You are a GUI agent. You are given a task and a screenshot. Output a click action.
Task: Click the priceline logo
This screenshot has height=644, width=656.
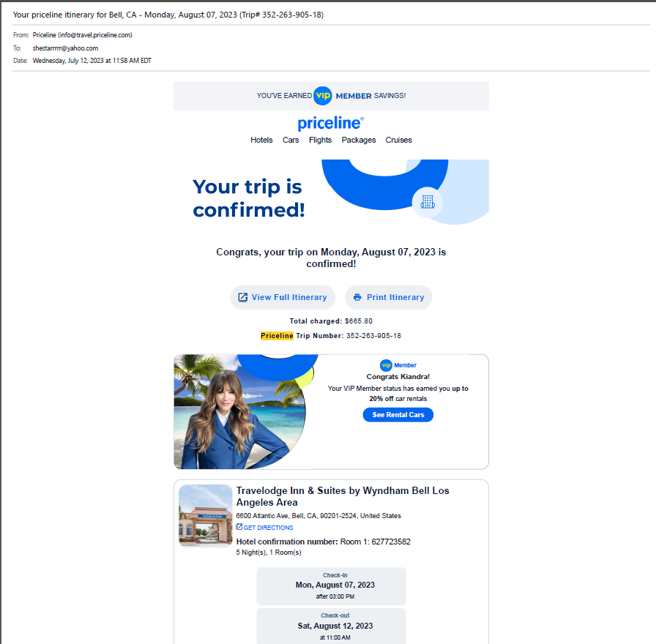(330, 124)
